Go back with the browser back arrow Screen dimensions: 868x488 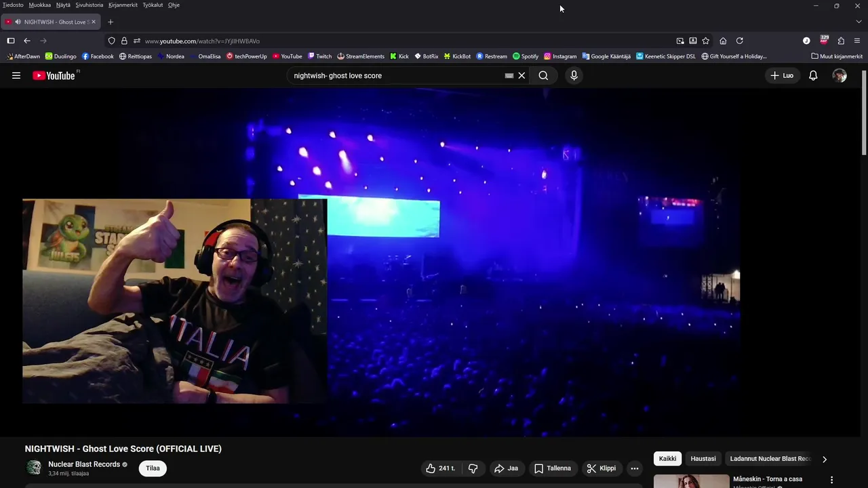click(27, 41)
